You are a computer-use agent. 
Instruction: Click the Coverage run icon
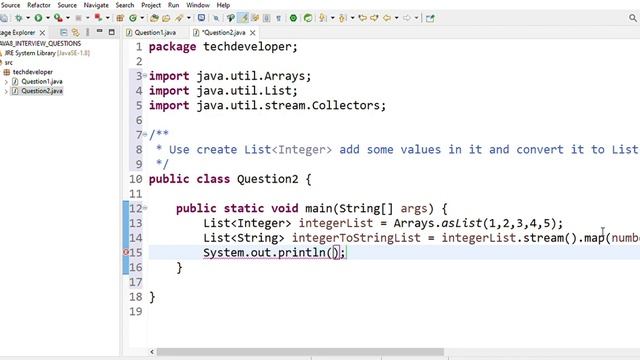pos(58,18)
